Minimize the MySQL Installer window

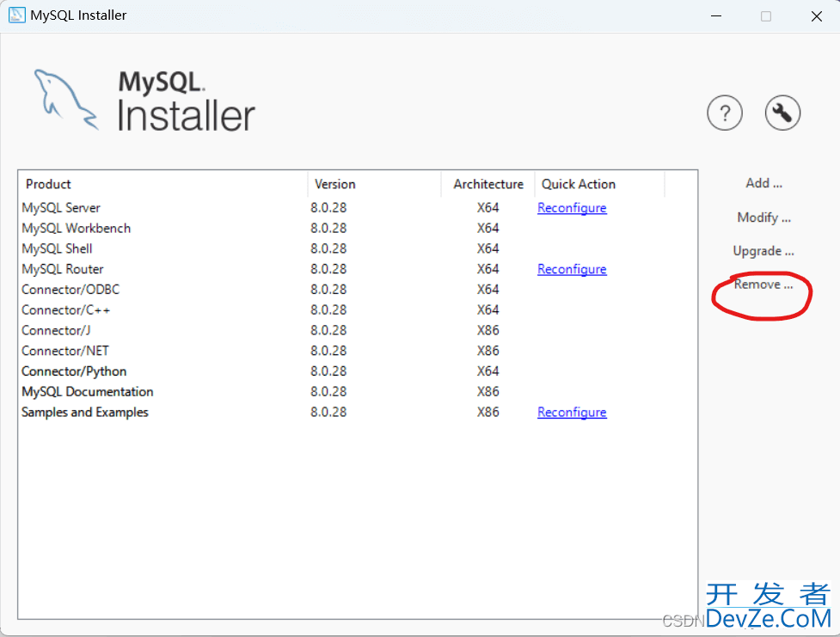pos(716,16)
